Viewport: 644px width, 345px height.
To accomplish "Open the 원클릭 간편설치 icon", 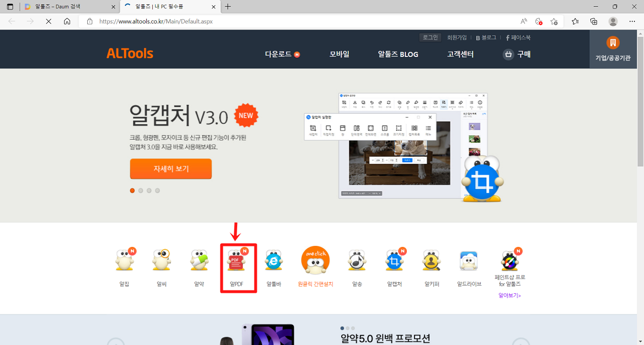I will click(315, 260).
